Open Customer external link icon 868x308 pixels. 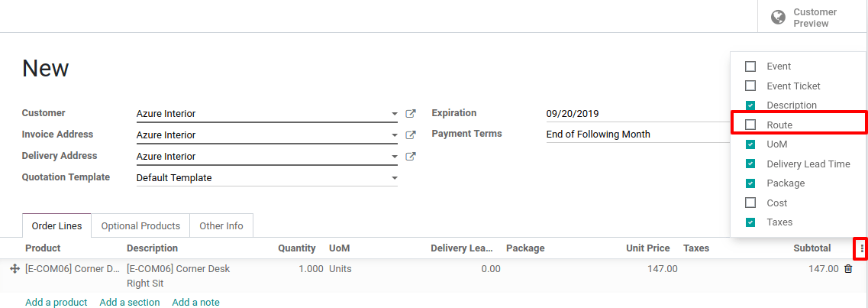coord(411,114)
